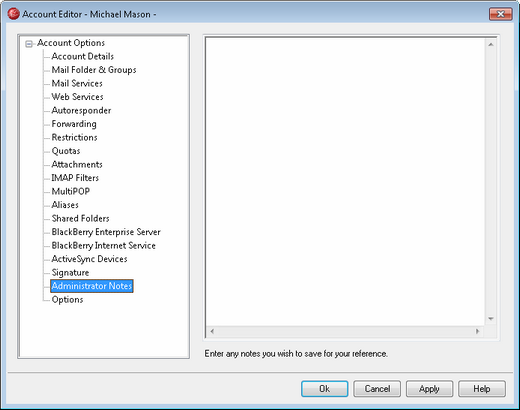Open IMAP Filters section
The height and width of the screenshot is (410, 520).
tap(75, 178)
